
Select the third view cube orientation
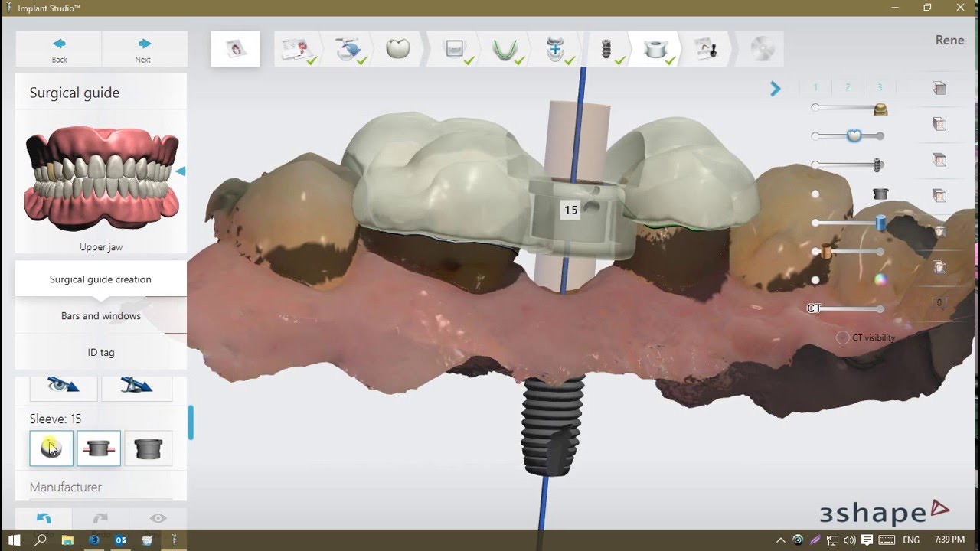tap(939, 160)
